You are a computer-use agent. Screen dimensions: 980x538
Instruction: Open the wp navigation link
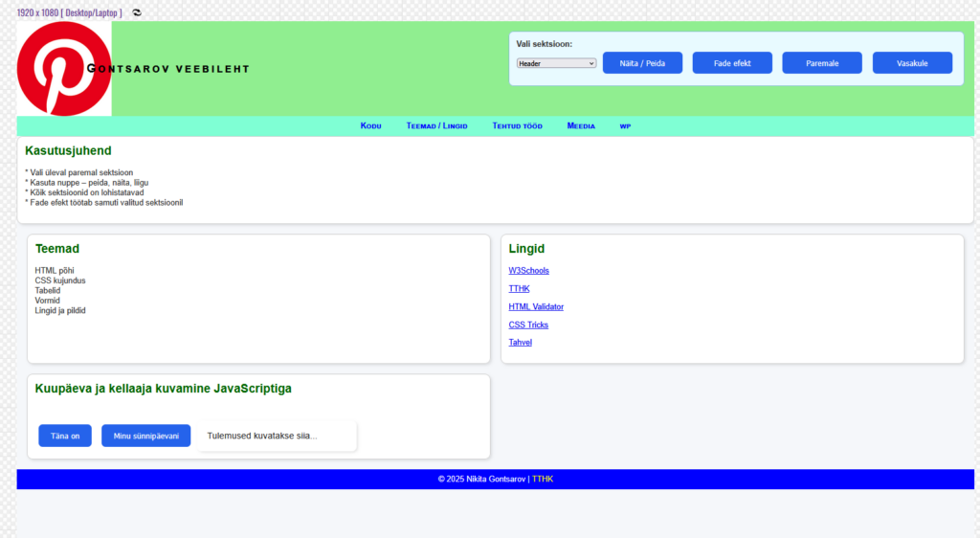pyautogui.click(x=625, y=126)
